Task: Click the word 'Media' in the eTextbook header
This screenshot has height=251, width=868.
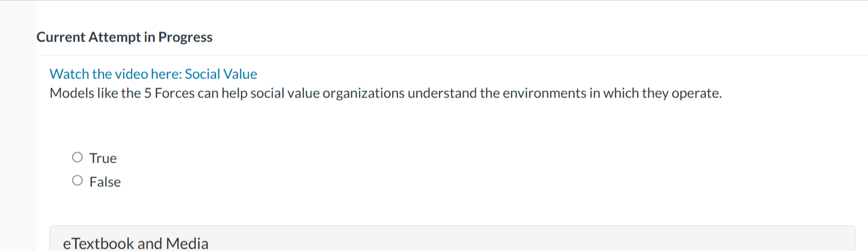Action: tap(187, 243)
